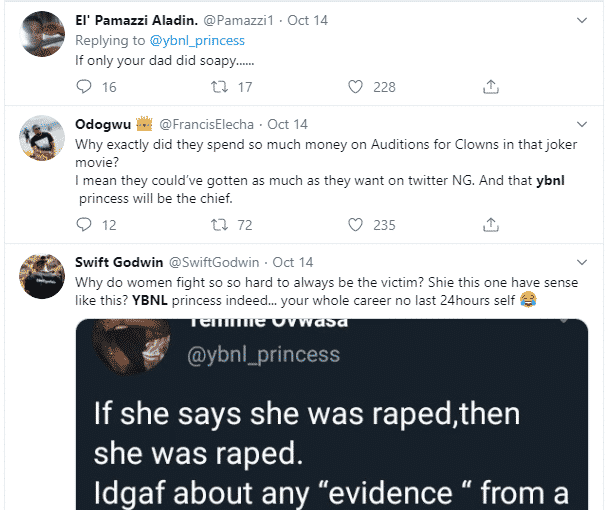The height and width of the screenshot is (510, 607).
Task: Like the tweet with 228 likes
Action: click(354, 87)
